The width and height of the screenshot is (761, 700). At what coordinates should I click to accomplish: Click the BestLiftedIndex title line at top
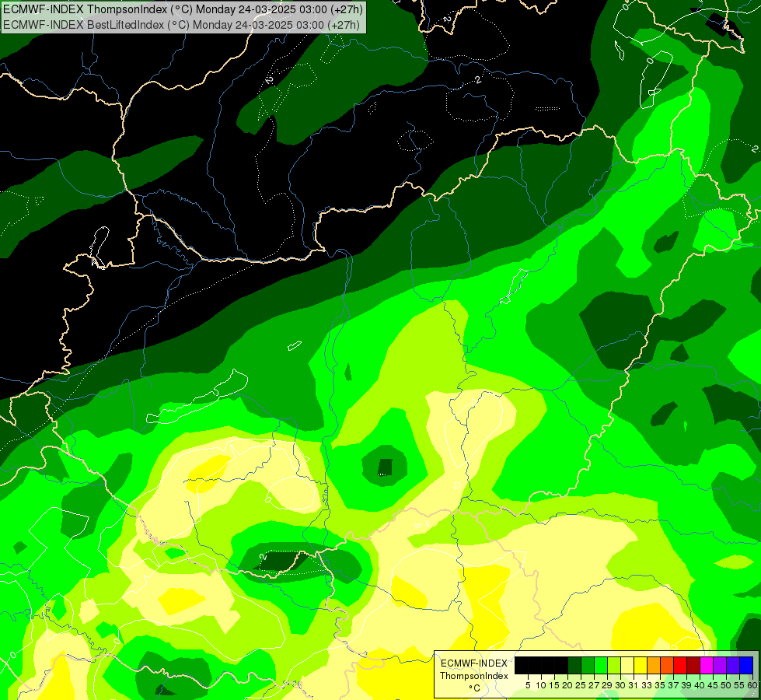click(181, 25)
